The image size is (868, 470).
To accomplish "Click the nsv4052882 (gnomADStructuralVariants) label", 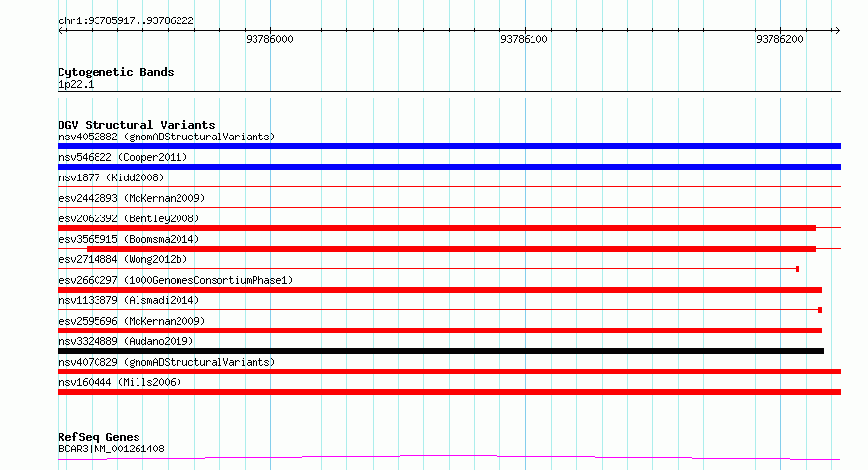I will (167, 137).
